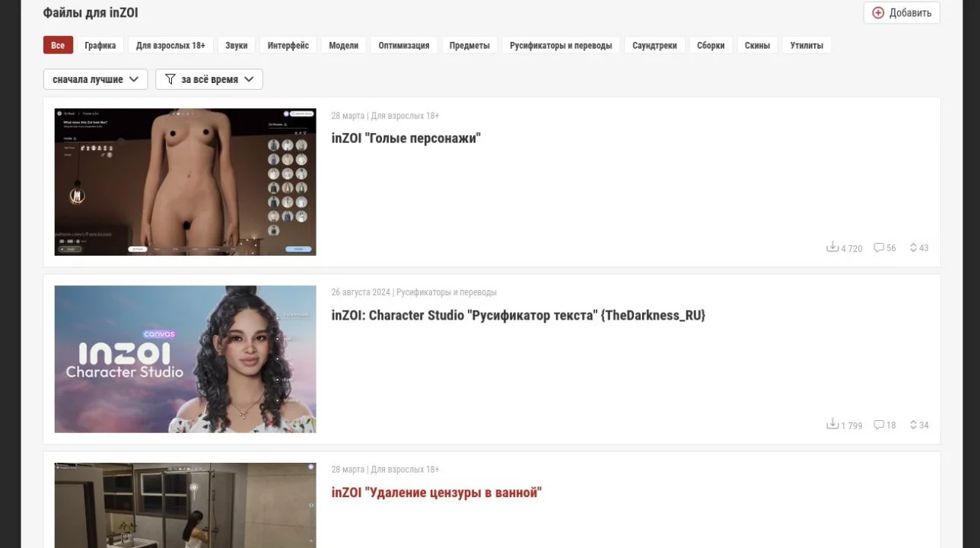980x548 pixels.
Task: Open the за всё время period dropdown
Action: pos(209,79)
